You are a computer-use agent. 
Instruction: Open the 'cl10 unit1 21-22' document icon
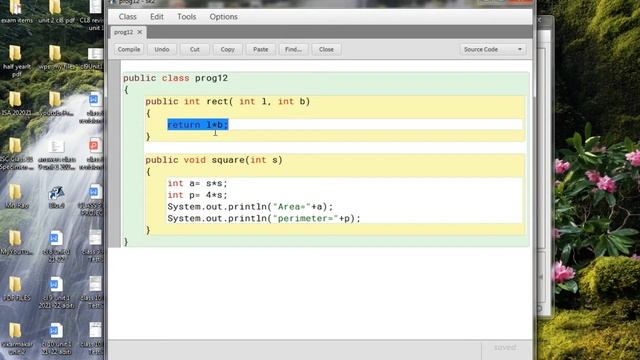(56, 331)
